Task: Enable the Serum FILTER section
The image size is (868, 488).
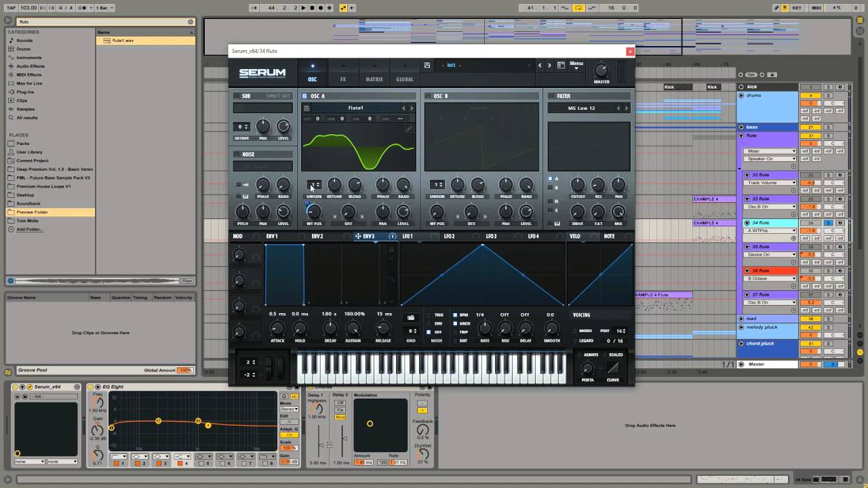Action: click(x=551, y=96)
